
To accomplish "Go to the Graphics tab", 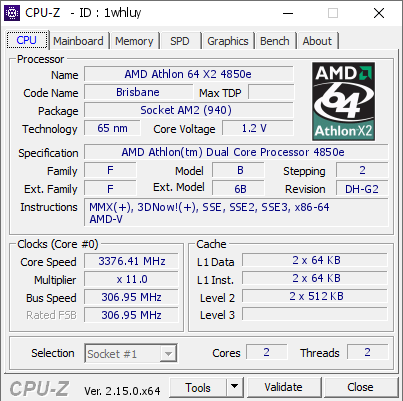I will [228, 41].
